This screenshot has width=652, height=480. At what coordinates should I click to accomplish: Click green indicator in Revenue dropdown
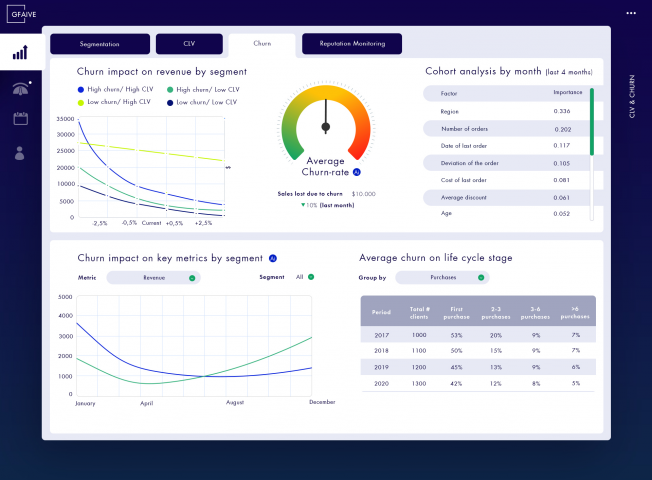click(192, 278)
